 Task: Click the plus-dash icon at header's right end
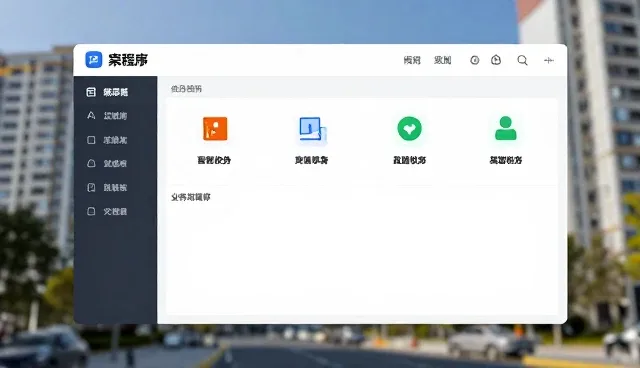(549, 60)
